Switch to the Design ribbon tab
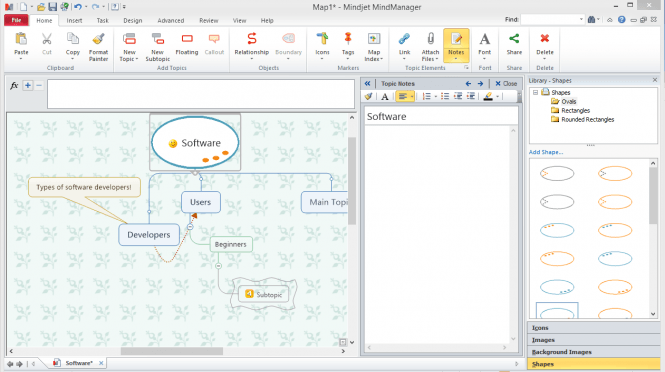 [x=133, y=20]
